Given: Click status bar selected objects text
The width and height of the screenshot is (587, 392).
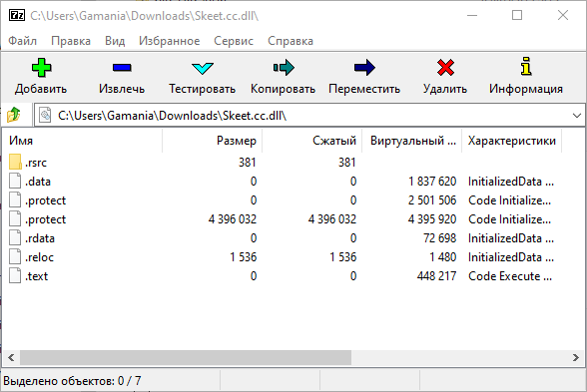Looking at the screenshot, I should tap(72, 381).
